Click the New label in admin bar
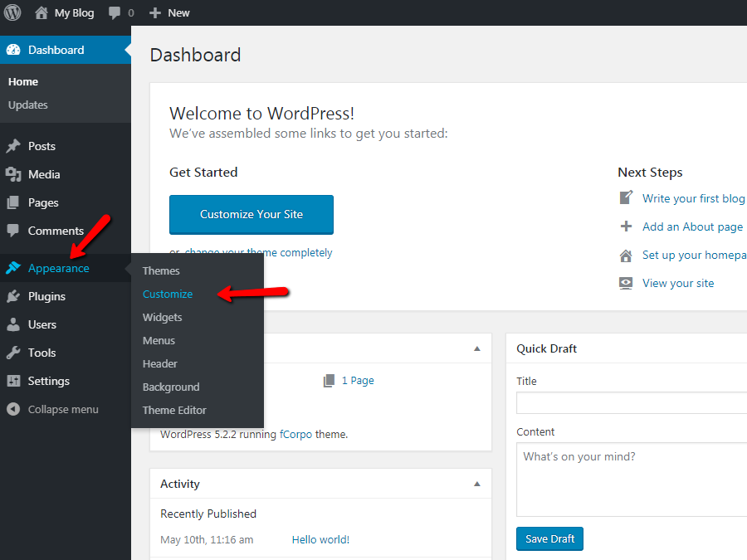Viewport: 747px width, 560px height. pos(178,12)
